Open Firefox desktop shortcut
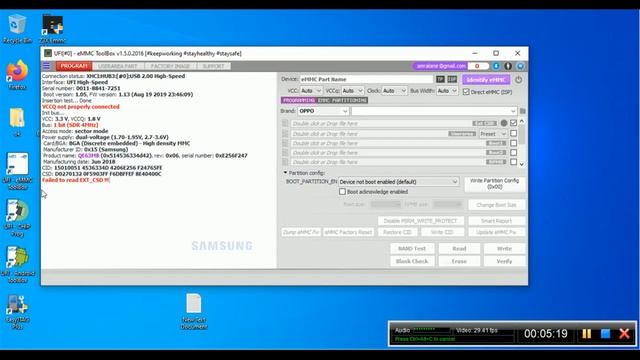Image resolution: width=640 pixels, height=360 pixels. click(17, 75)
